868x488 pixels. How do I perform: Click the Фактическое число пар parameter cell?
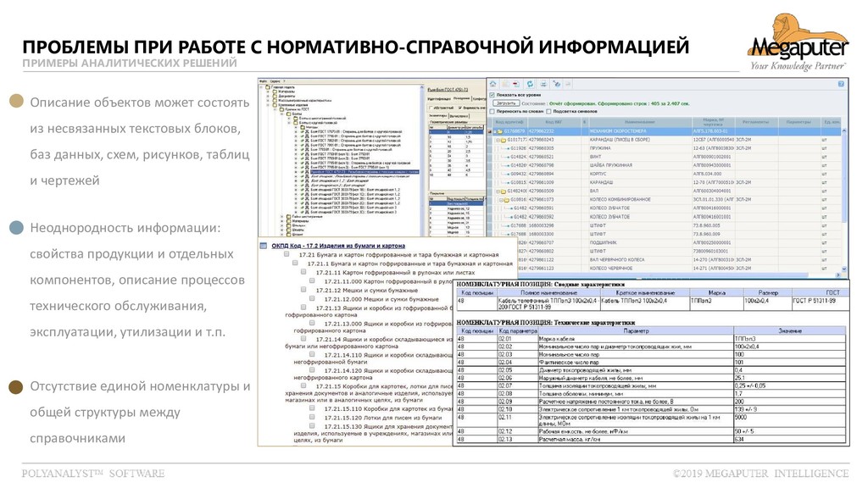pos(636,363)
